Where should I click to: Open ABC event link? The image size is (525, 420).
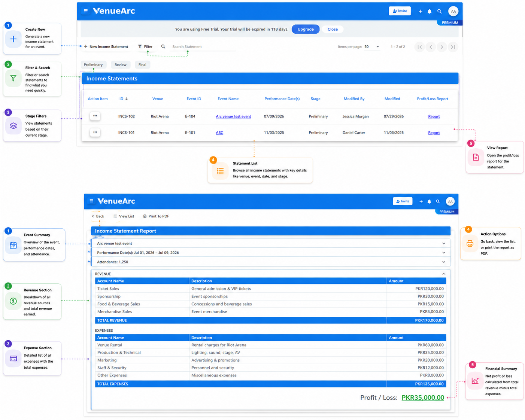coord(219,133)
